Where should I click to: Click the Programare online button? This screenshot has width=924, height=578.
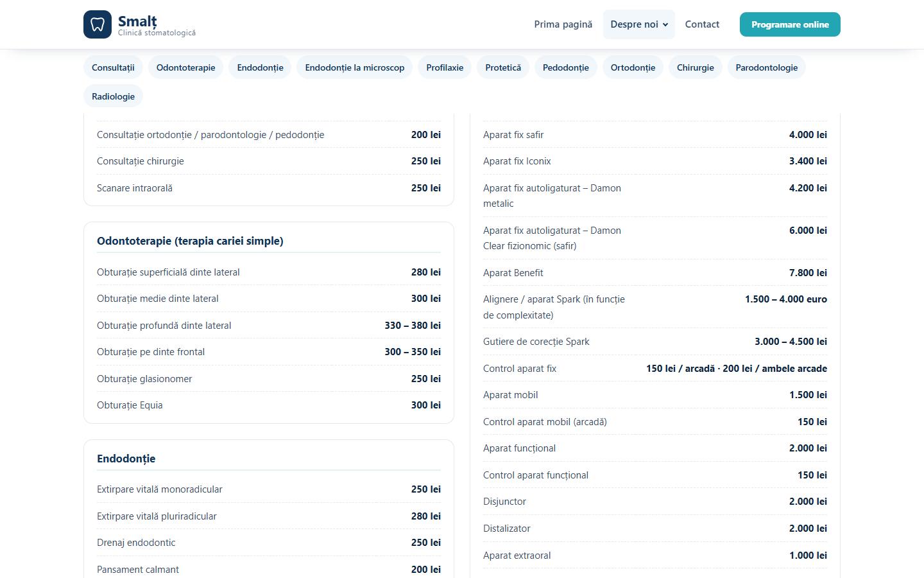tap(790, 24)
